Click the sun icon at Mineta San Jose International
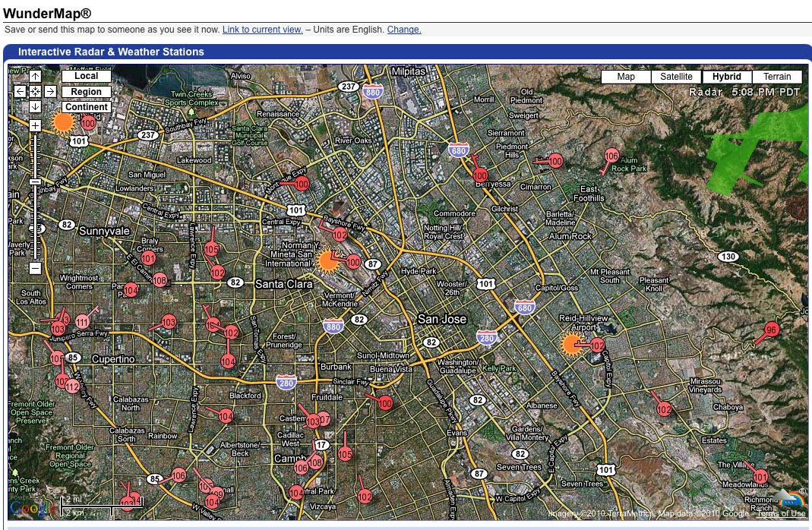Image resolution: width=812 pixels, height=530 pixels. pyautogui.click(x=328, y=261)
